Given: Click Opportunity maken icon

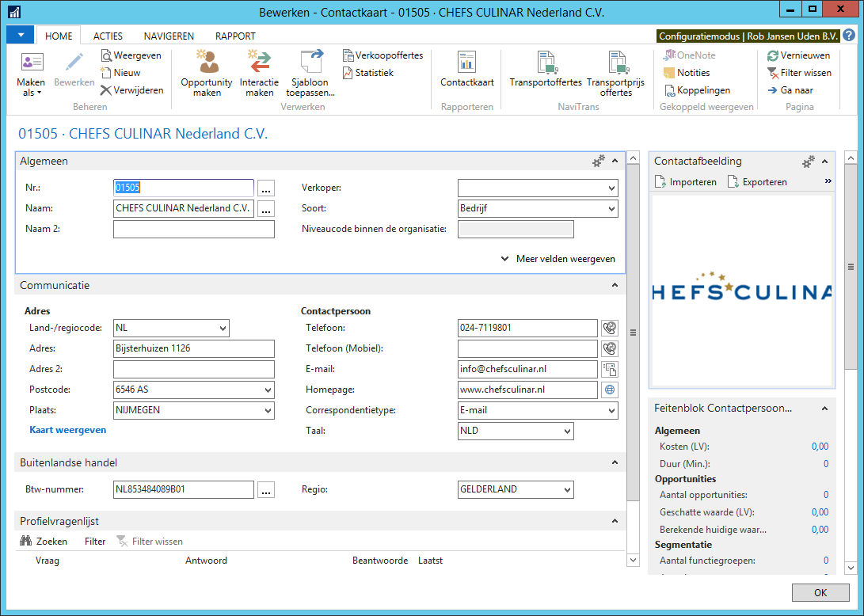Looking at the screenshot, I should tap(207, 74).
